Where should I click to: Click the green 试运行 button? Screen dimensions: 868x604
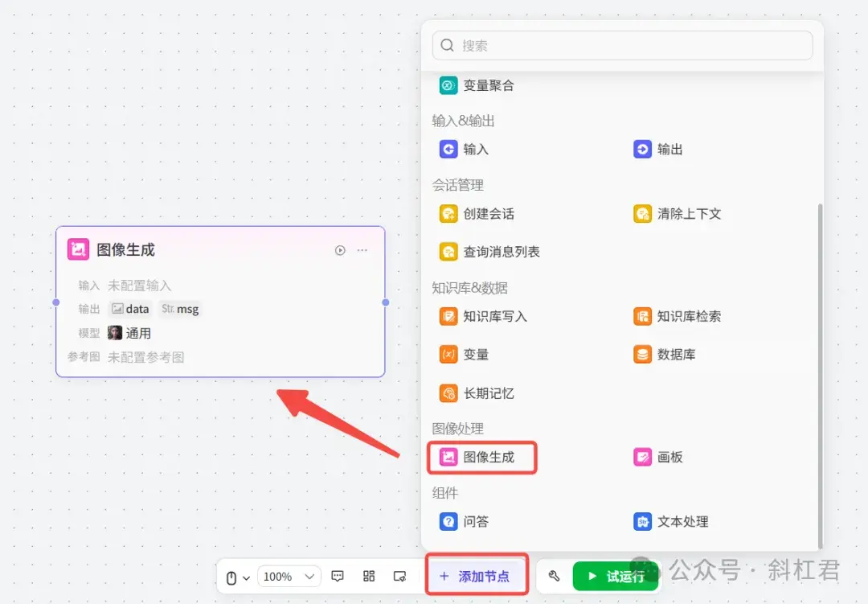(616, 577)
